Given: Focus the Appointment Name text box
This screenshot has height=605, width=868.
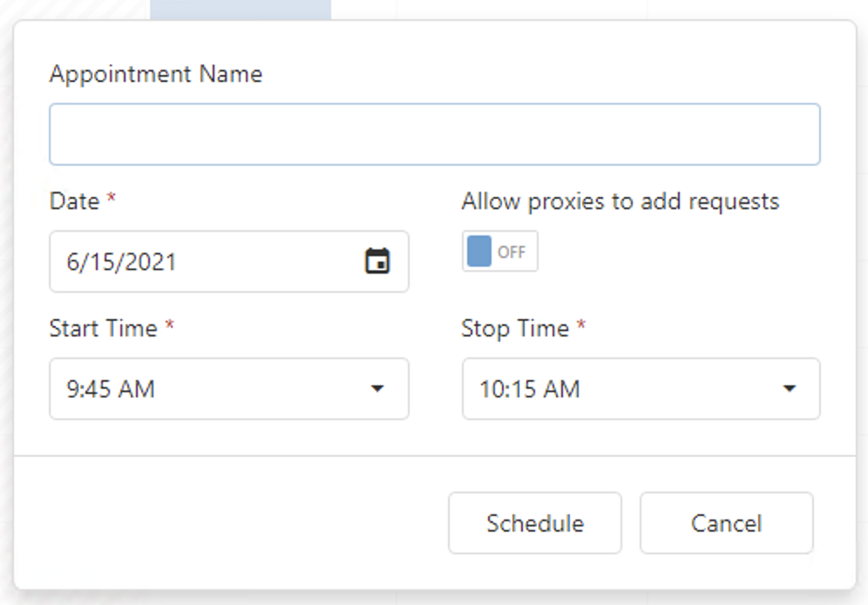Looking at the screenshot, I should (x=434, y=133).
